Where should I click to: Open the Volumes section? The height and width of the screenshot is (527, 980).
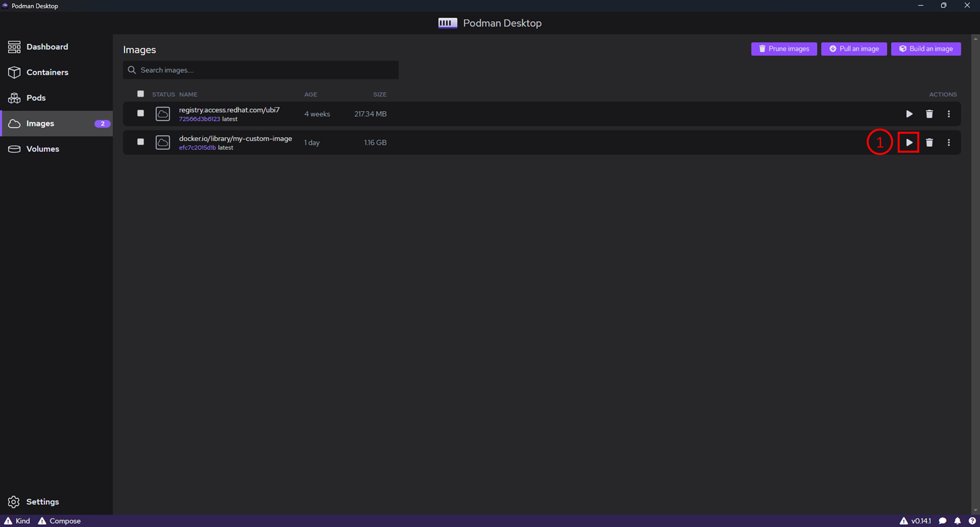pos(56,149)
